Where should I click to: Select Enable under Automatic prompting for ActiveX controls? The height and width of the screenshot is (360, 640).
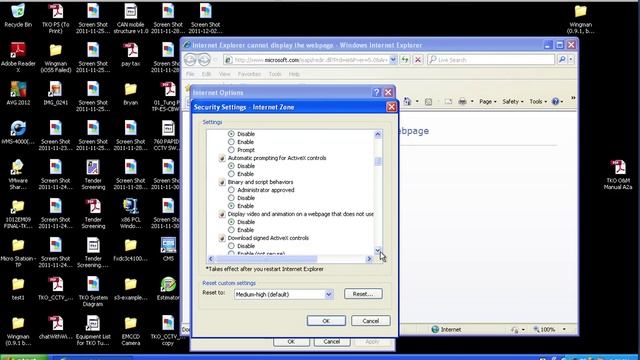click(231, 174)
